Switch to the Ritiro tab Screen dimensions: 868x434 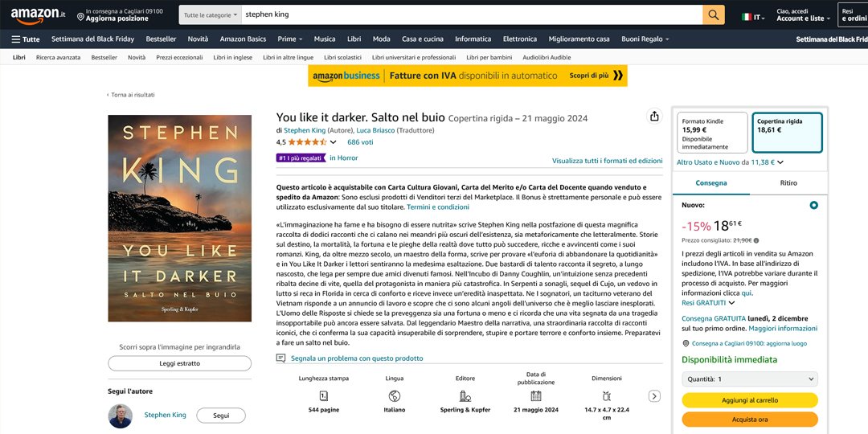coord(788,183)
